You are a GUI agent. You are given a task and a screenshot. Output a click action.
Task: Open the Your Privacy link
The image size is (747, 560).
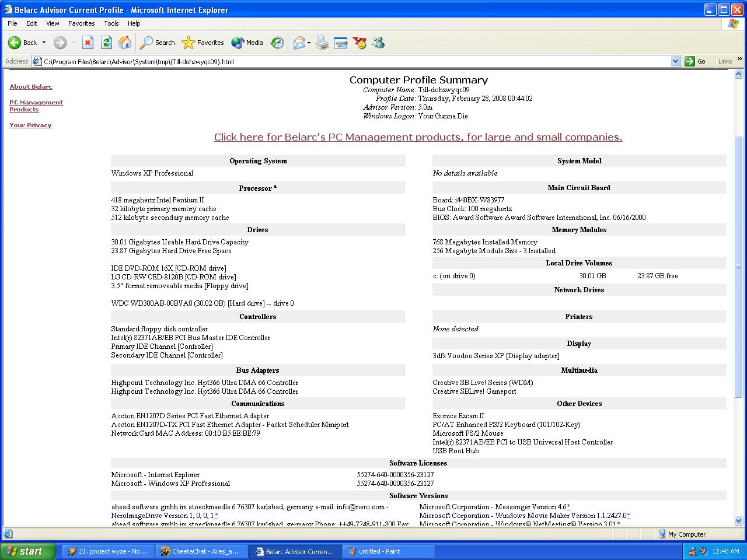pos(30,125)
